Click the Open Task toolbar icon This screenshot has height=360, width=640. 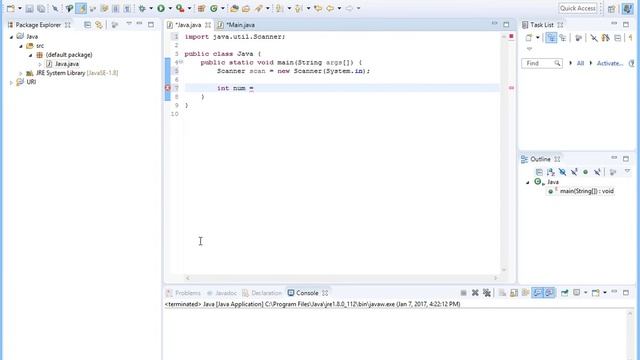[246, 8]
